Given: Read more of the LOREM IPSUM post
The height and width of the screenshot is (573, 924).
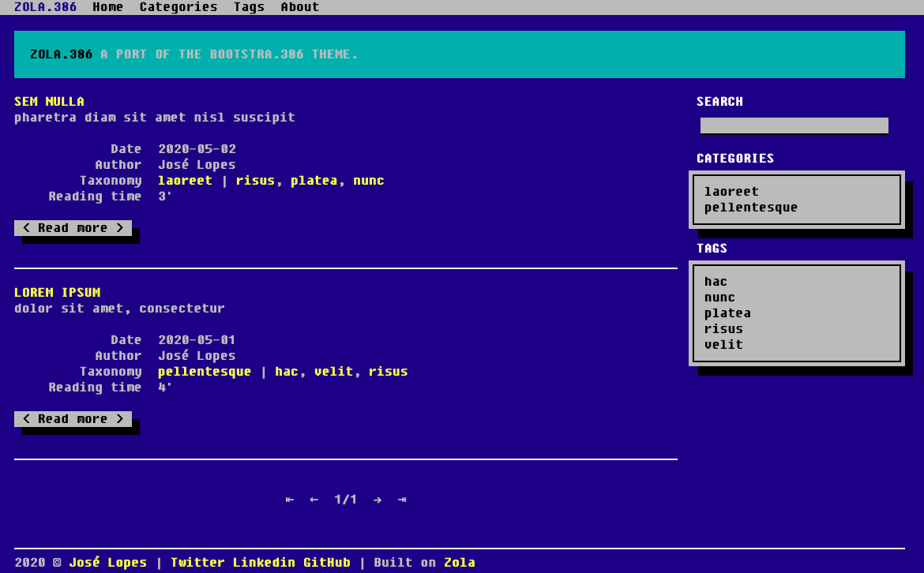Looking at the screenshot, I should coord(73,418).
